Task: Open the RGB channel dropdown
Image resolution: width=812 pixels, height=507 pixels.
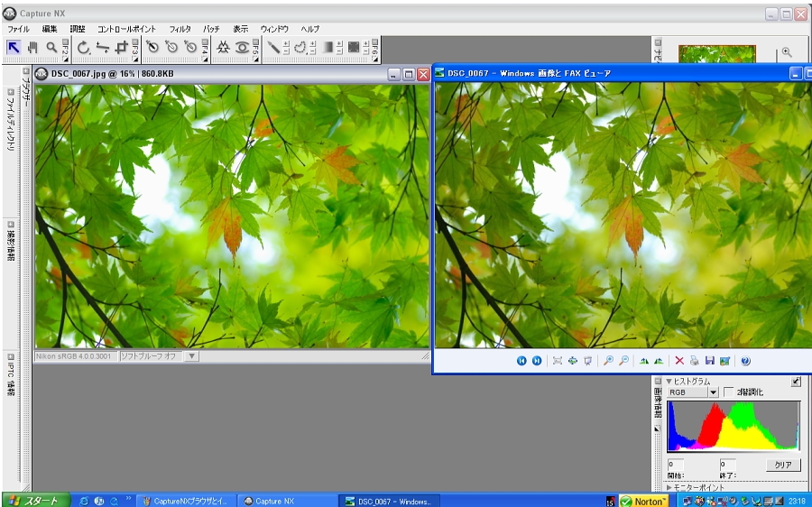Action: pos(713,392)
